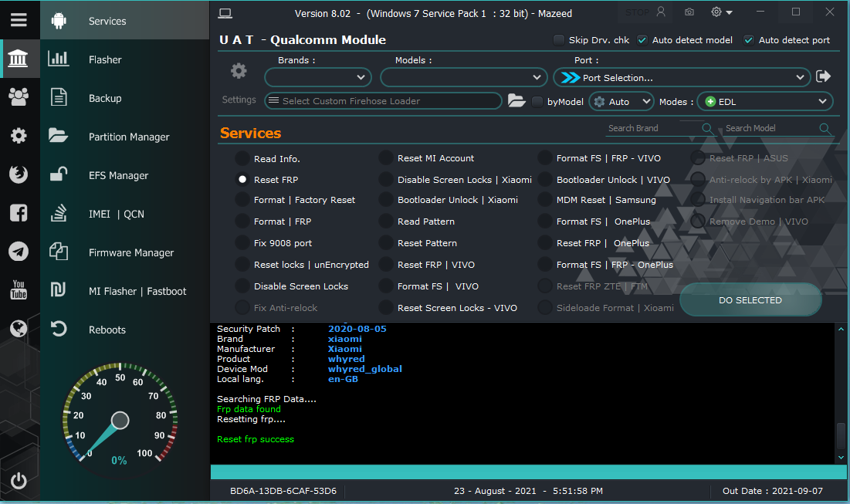Viewport: 850px width, 504px height.
Task: Open the Auto loader dropdown
Action: (x=621, y=101)
